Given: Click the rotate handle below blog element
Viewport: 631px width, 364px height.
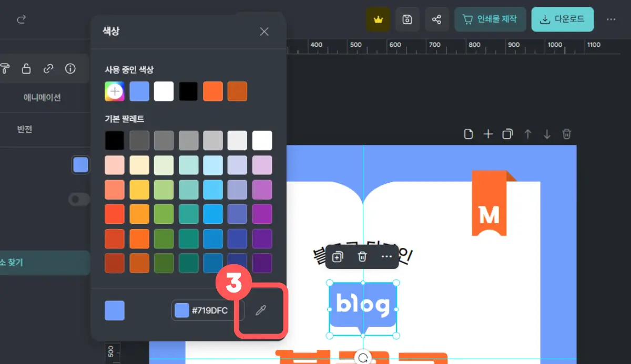Looking at the screenshot, I should 363,358.
